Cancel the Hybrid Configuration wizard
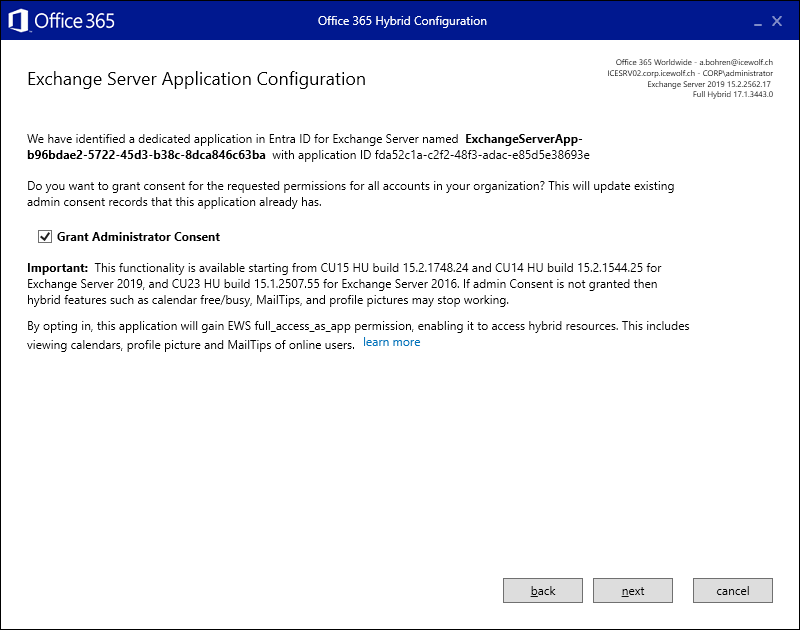This screenshot has width=800, height=630. pos(733,591)
